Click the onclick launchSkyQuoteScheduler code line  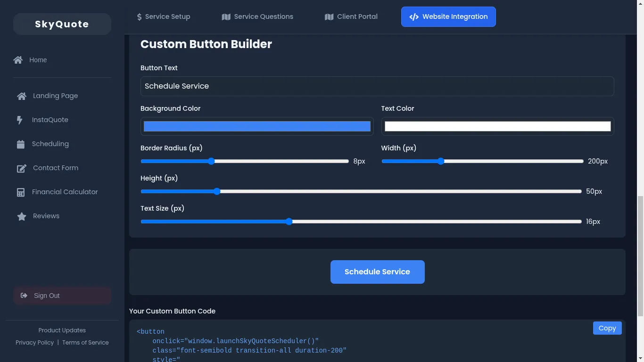click(236, 341)
